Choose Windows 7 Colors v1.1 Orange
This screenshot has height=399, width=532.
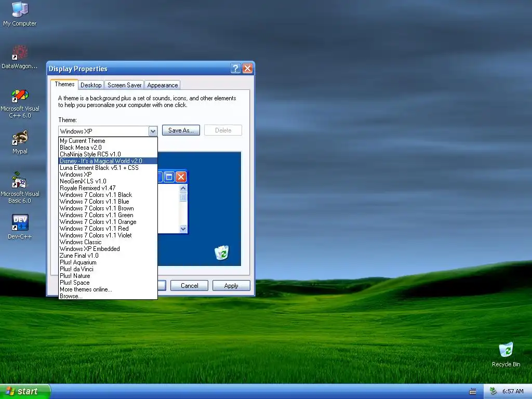(108, 222)
